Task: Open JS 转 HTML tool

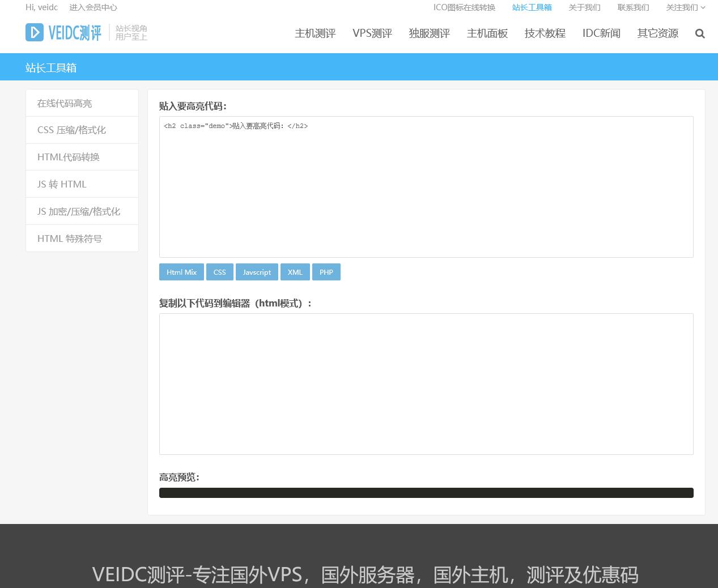Action: [62, 184]
